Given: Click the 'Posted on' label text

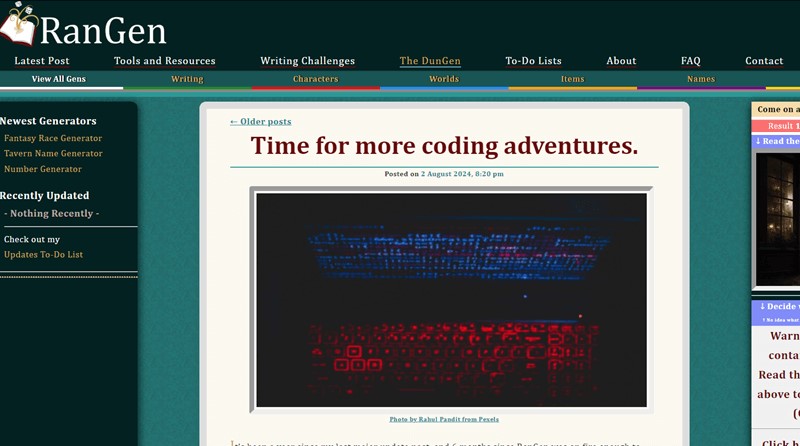Looking at the screenshot, I should [x=402, y=174].
